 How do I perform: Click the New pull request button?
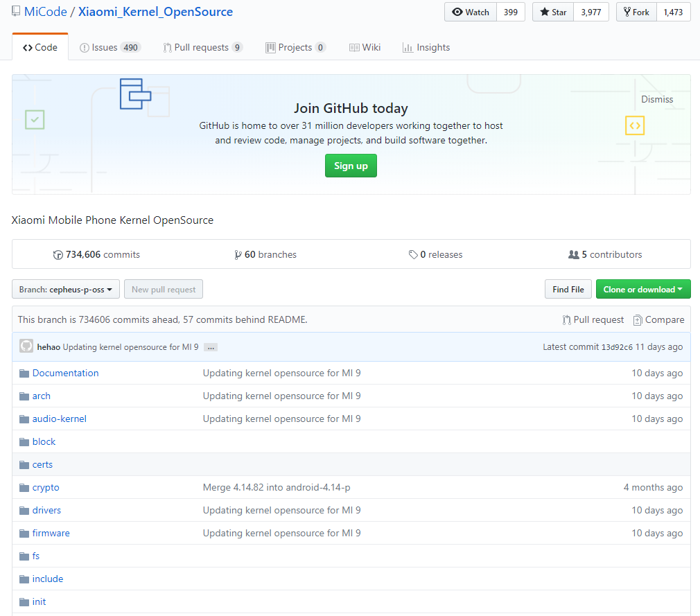click(x=164, y=289)
